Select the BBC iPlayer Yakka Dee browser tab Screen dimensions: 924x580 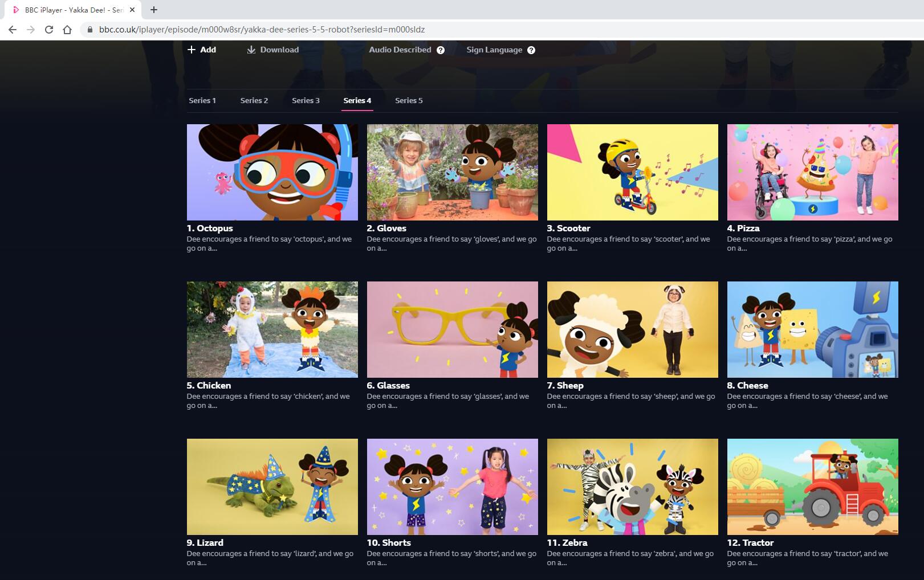(x=72, y=10)
